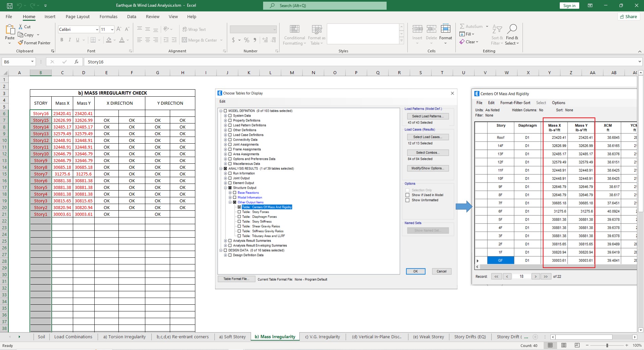
Task: Click the Bold formatting icon
Action: [62, 40]
